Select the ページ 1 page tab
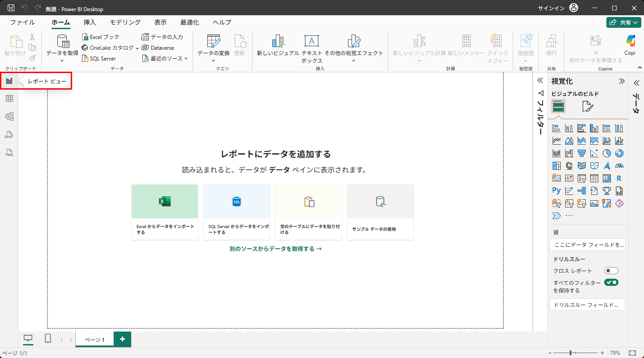The width and height of the screenshot is (644, 358). [94, 340]
